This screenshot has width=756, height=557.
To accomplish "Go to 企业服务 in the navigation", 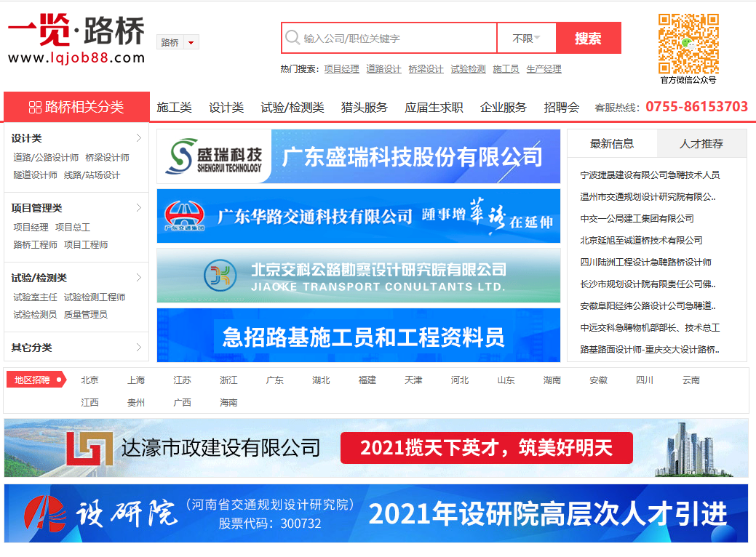I will click(x=504, y=108).
